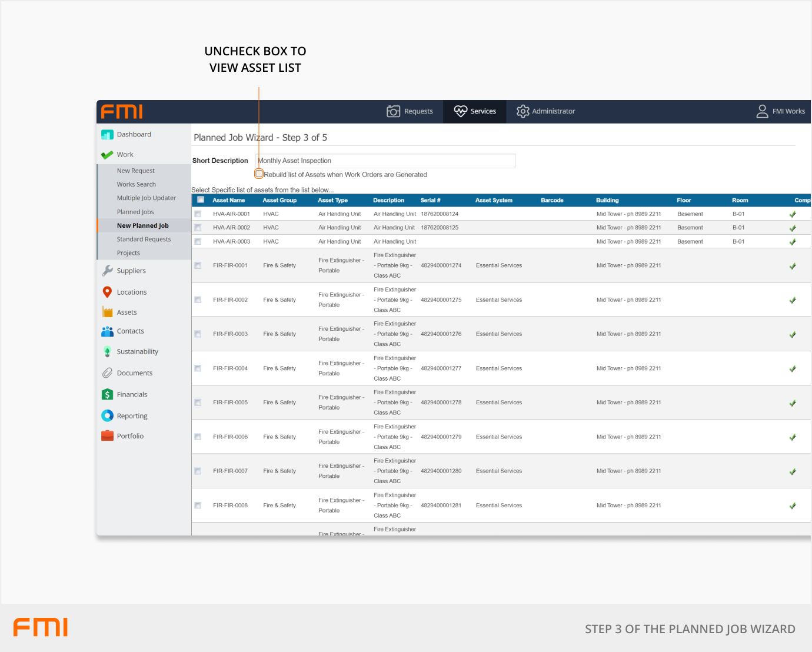Screen dimensions: 812x652
Task: Open the FMI Works user menu
Action: 780,111
